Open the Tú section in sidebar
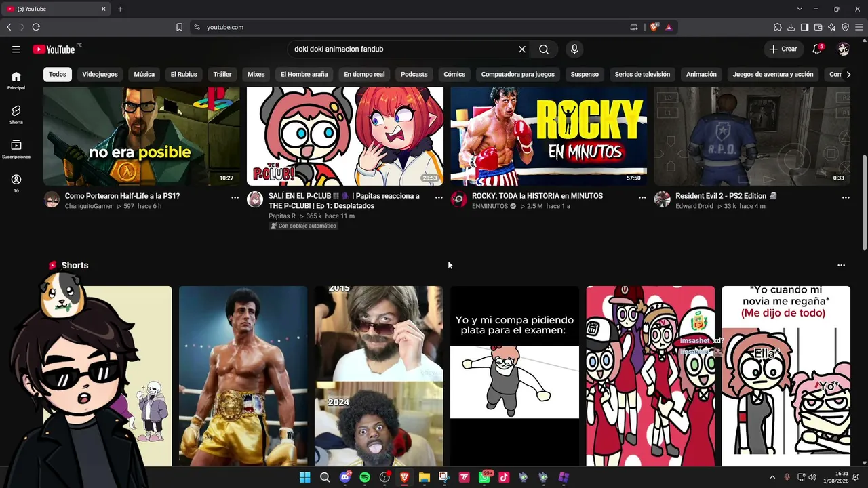 [16, 183]
